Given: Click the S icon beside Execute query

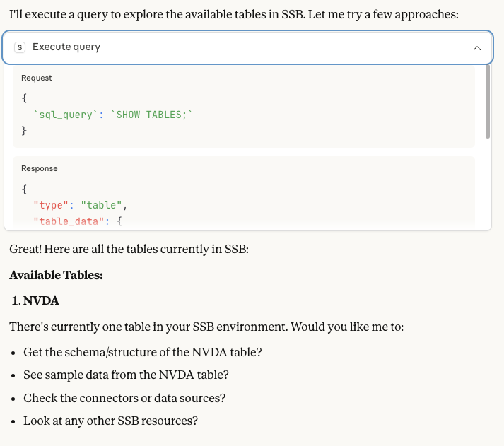Looking at the screenshot, I should (20, 47).
